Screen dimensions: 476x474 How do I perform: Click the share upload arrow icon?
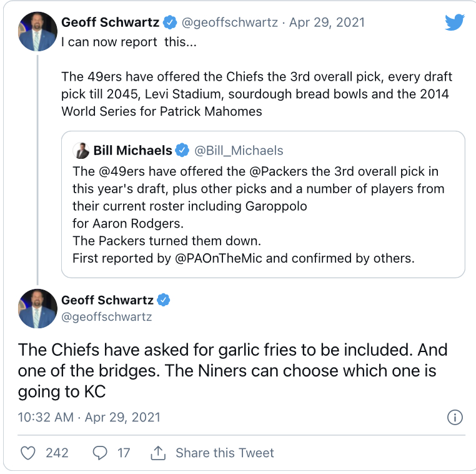(x=158, y=453)
